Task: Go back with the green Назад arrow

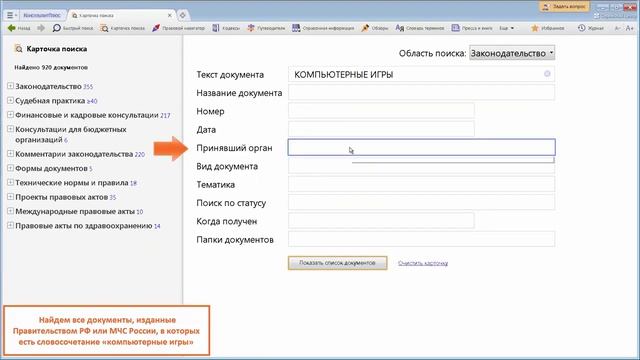Action: pos(19,28)
